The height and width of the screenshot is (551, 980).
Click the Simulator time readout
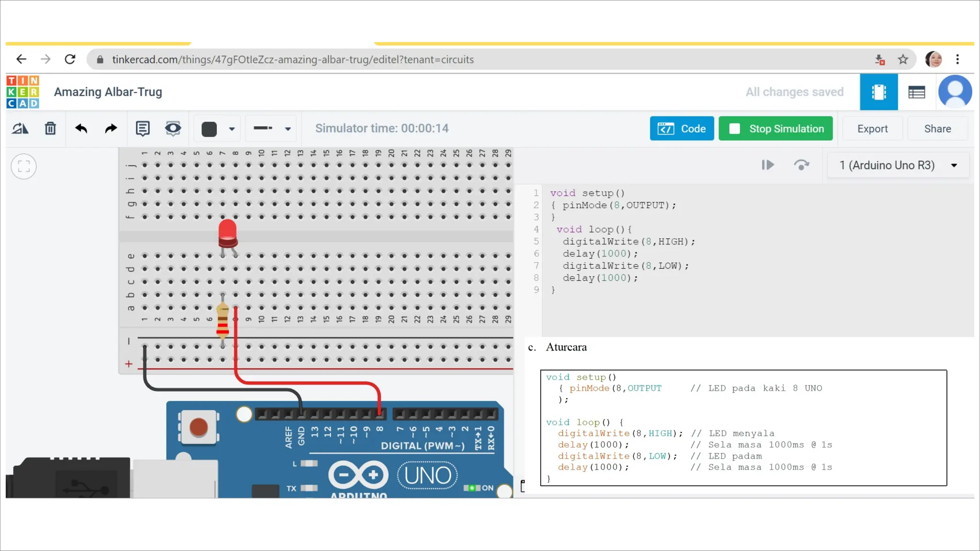[382, 128]
